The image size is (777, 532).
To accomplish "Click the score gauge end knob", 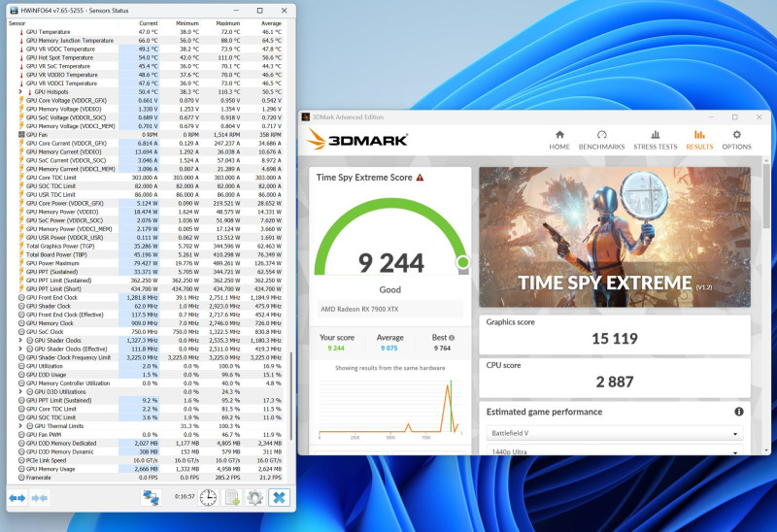I will (463, 262).
